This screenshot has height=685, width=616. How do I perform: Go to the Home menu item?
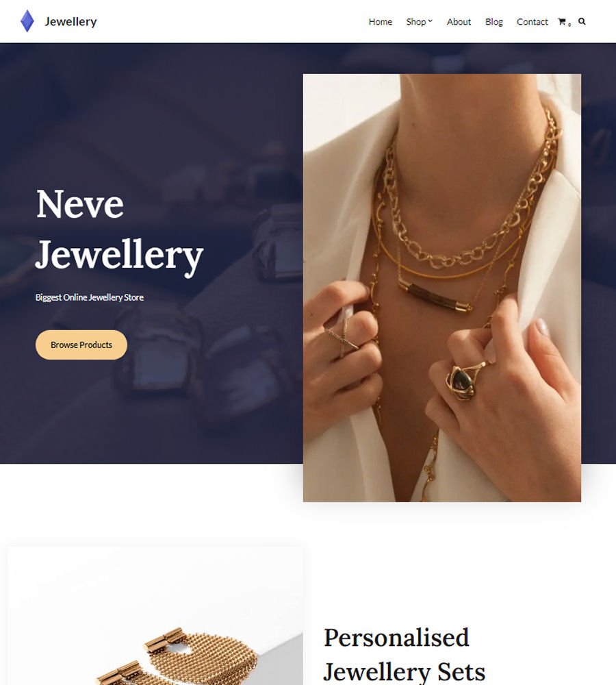(x=381, y=22)
